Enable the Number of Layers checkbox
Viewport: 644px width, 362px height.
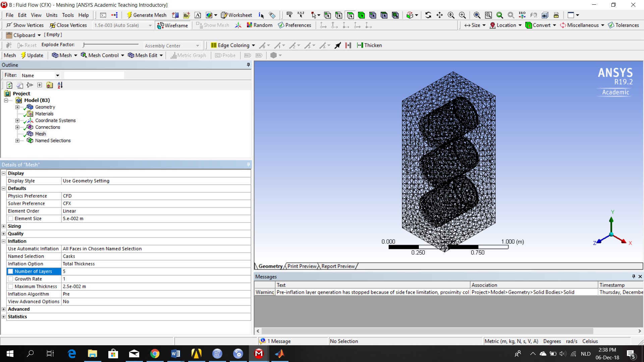point(10,271)
